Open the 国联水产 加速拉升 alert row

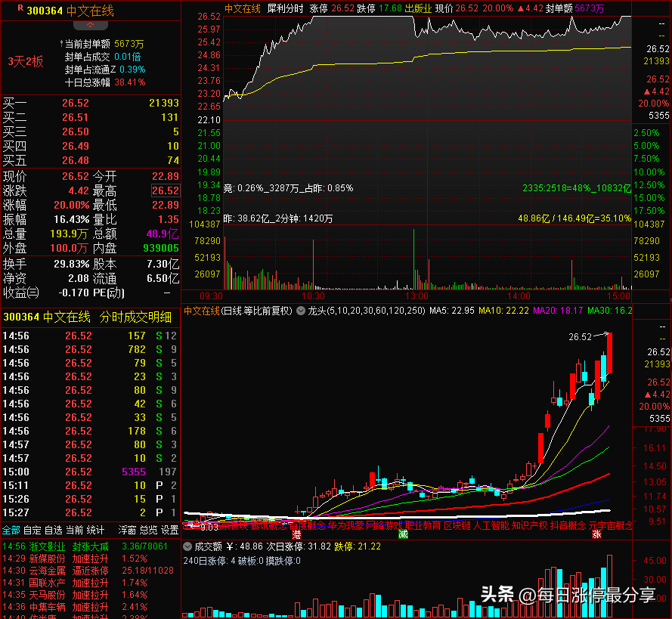tap(90, 583)
